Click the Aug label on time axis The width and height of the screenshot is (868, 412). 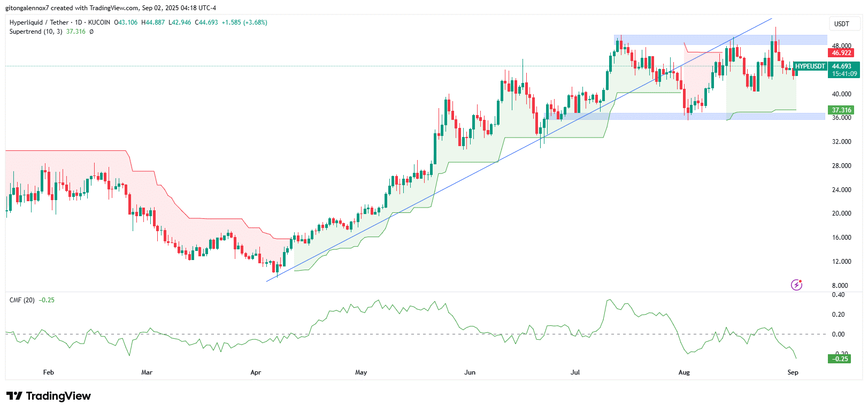pos(684,372)
